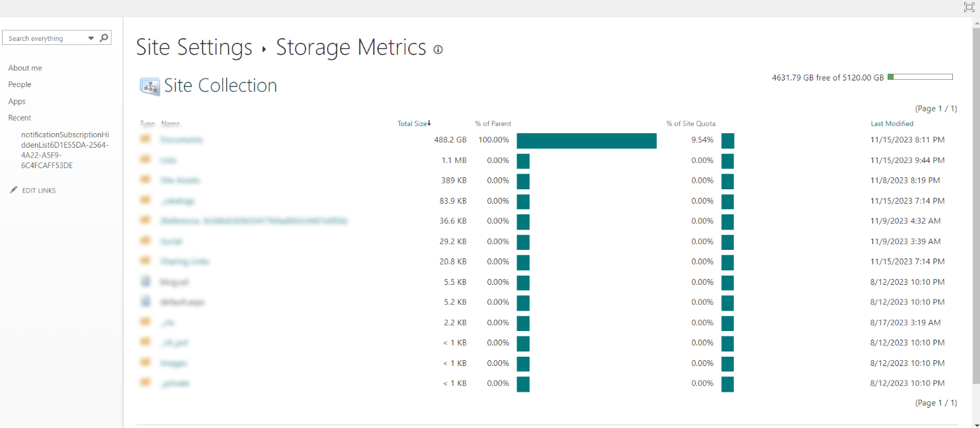Open the Storage Metrics info tooltip icon
This screenshot has height=428, width=980.
coord(438,49)
